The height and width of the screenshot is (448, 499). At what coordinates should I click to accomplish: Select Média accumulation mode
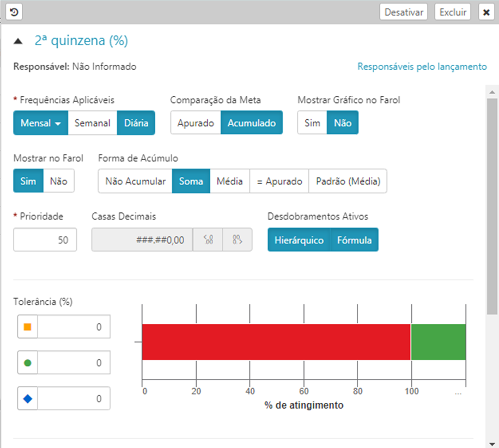click(230, 181)
